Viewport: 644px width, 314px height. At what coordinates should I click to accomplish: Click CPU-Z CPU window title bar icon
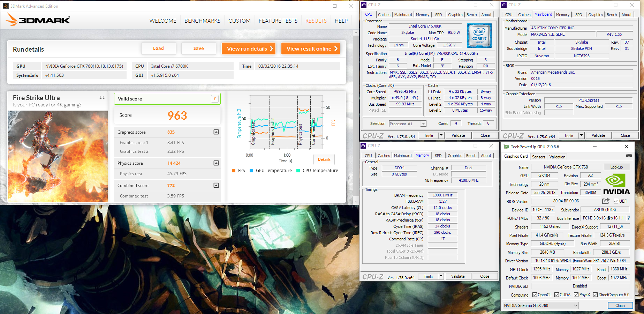364,5
